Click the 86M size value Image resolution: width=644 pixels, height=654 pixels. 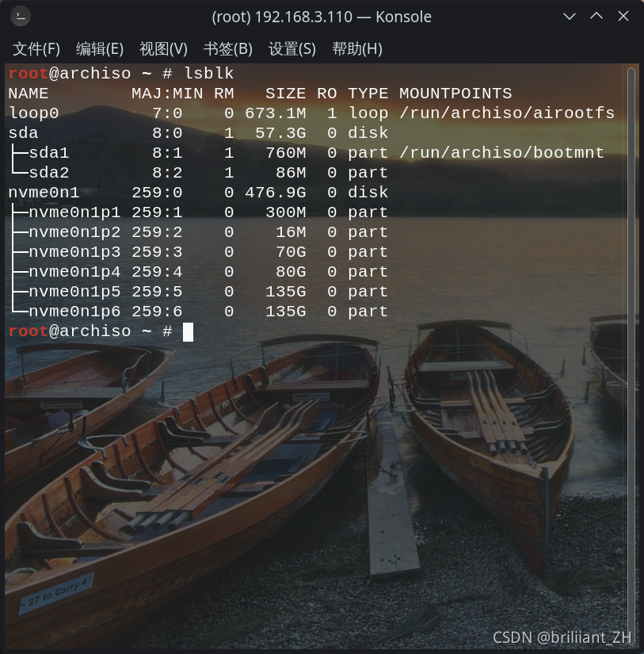(x=291, y=173)
